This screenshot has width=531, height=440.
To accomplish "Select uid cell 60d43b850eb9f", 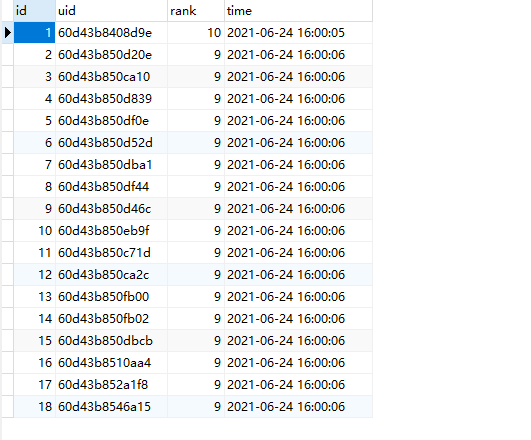I will (111, 231).
